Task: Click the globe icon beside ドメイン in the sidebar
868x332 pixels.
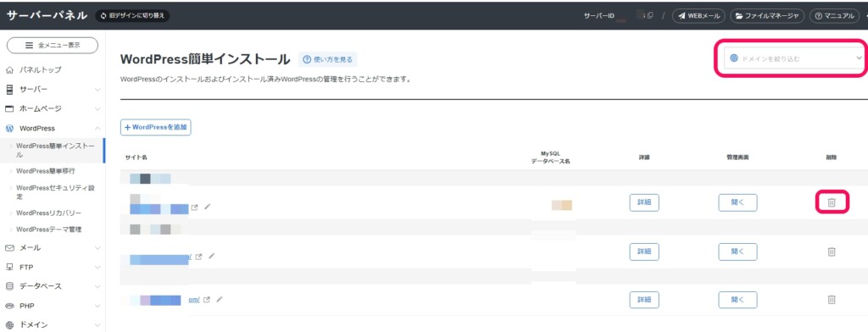Action: coord(8,325)
